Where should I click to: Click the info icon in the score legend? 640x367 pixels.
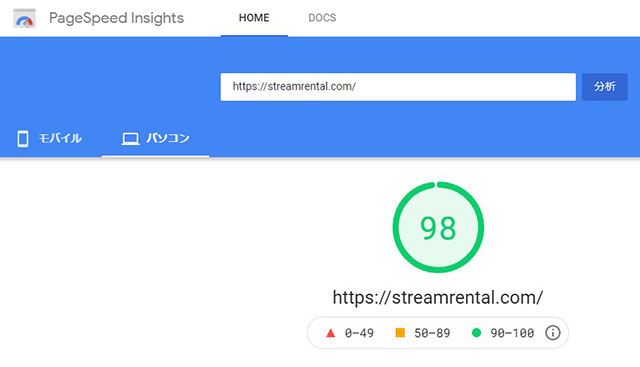coord(553,333)
